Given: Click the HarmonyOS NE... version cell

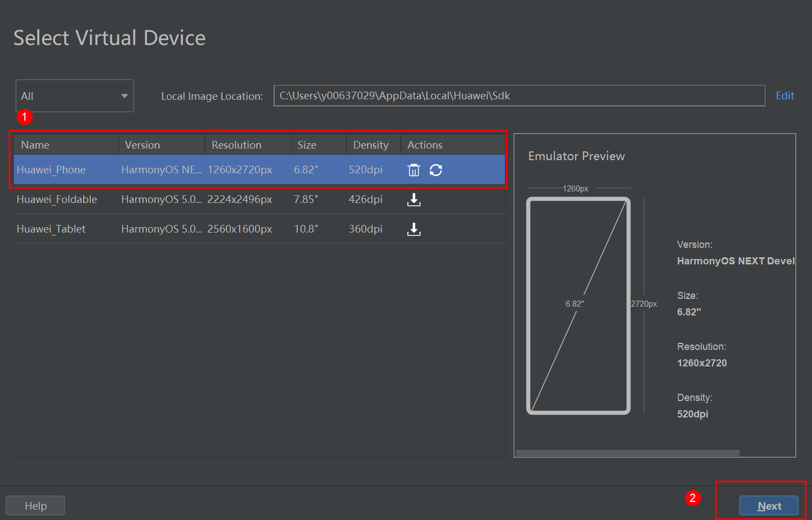Looking at the screenshot, I should [162, 169].
